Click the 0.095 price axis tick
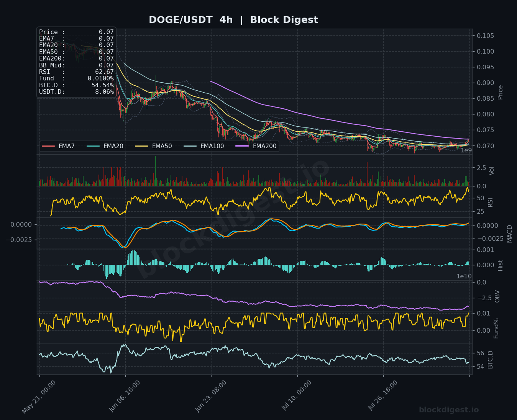The width and height of the screenshot is (517, 420). 485,67
